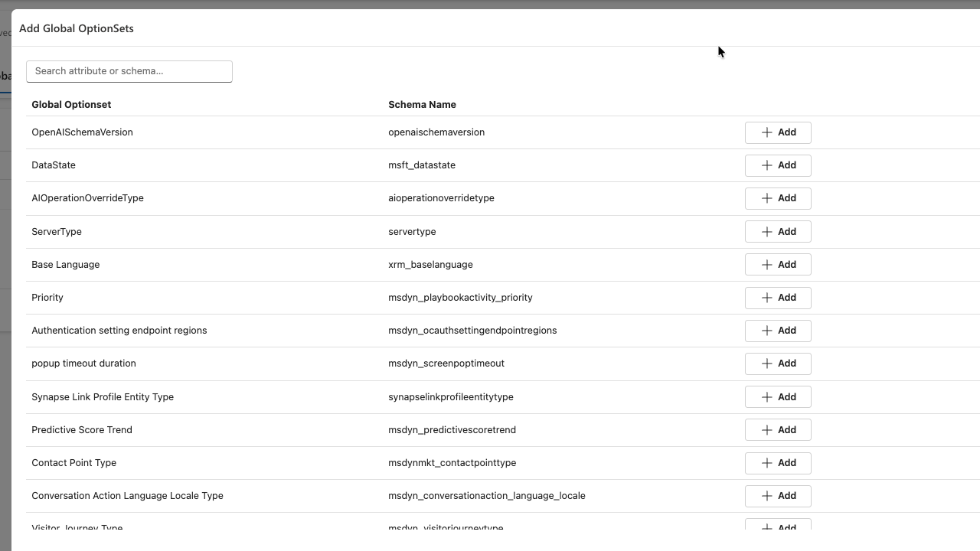Add the ServerType optionset

click(x=777, y=232)
